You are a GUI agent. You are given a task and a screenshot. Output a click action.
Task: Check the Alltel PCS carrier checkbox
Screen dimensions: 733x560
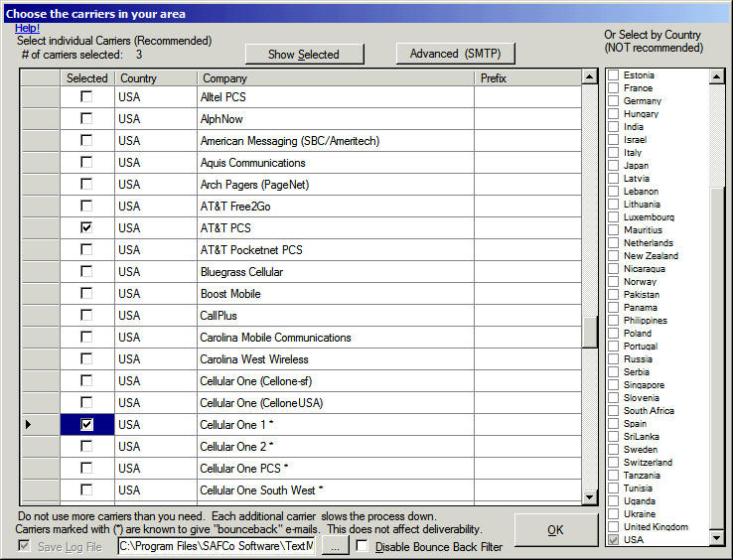click(x=86, y=96)
